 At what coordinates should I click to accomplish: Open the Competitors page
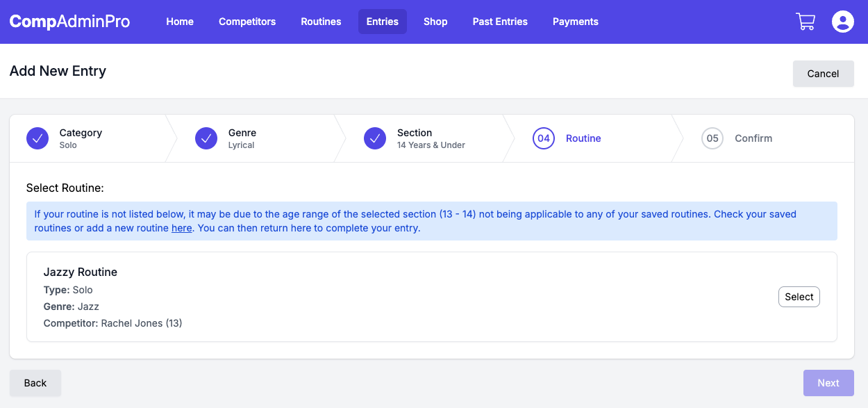tap(247, 22)
